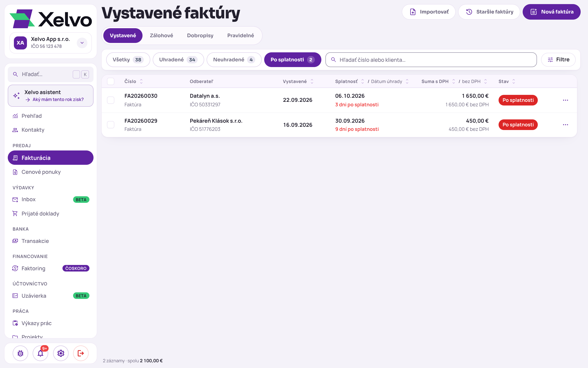Click the Nová faktúra button
This screenshot has width=588, height=368.
tap(551, 12)
